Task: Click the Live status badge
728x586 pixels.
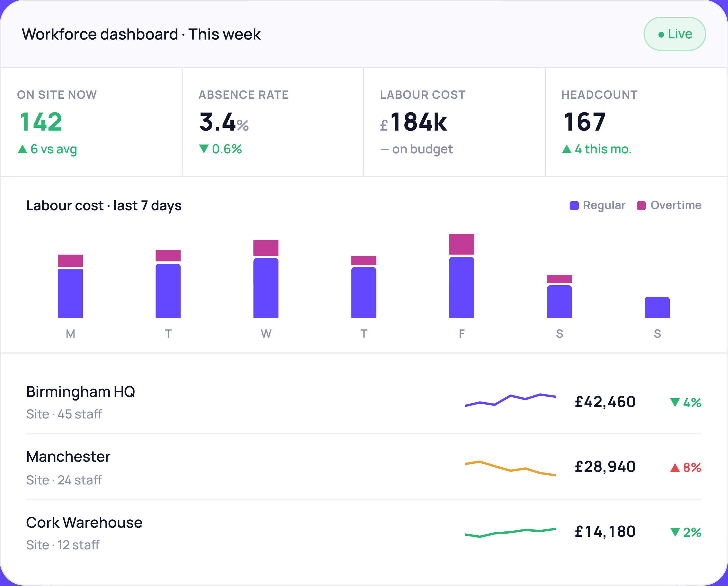Action: 674,34
